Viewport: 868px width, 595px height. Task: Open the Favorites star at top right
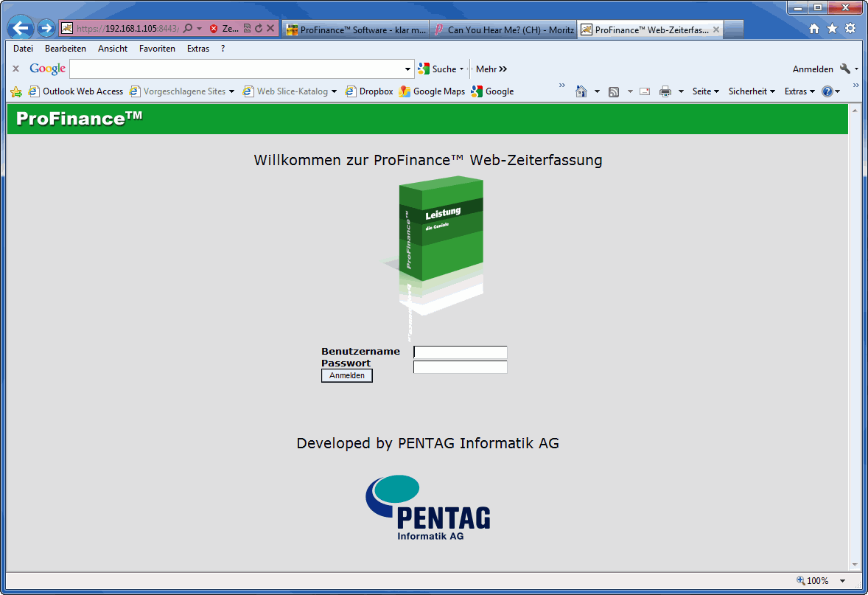(x=832, y=29)
